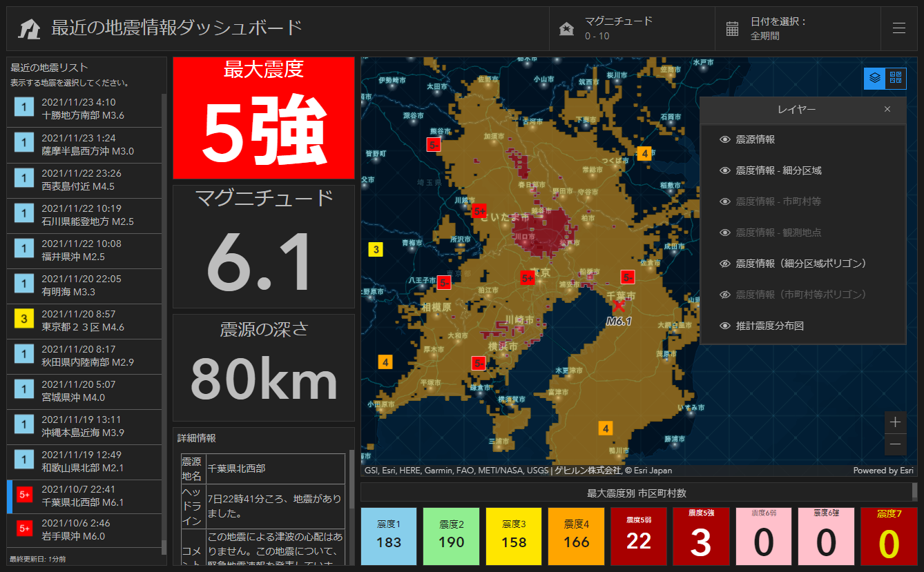Viewport: 924px width, 572px height.
Task: Open the basemap gallery grid icon
Action: [896, 78]
